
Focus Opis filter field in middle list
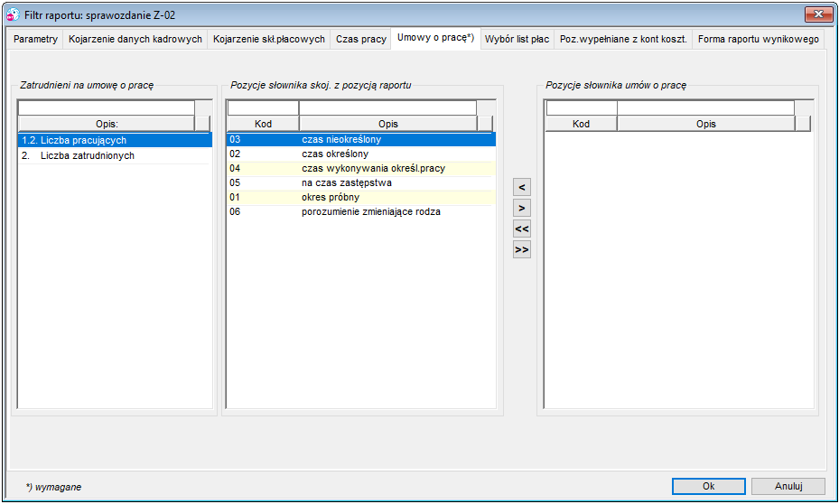[388, 108]
